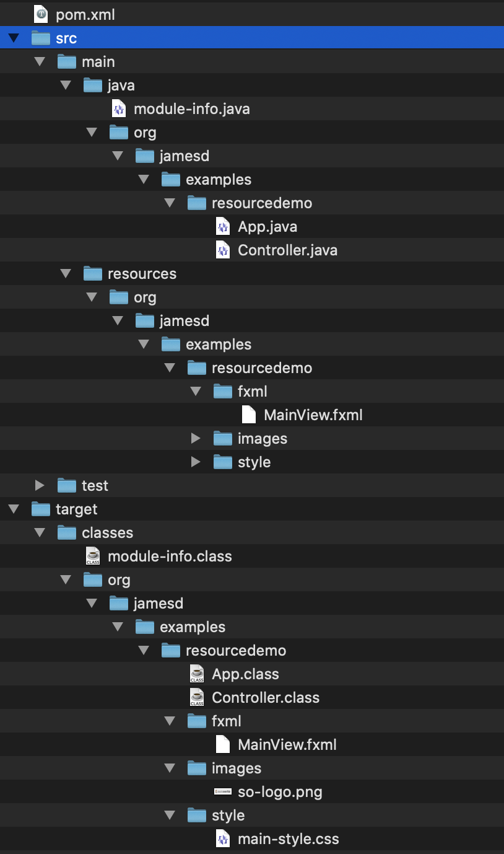Screen dimensions: 504x854
Task: Collapse the selected src folder
Action: (14, 38)
